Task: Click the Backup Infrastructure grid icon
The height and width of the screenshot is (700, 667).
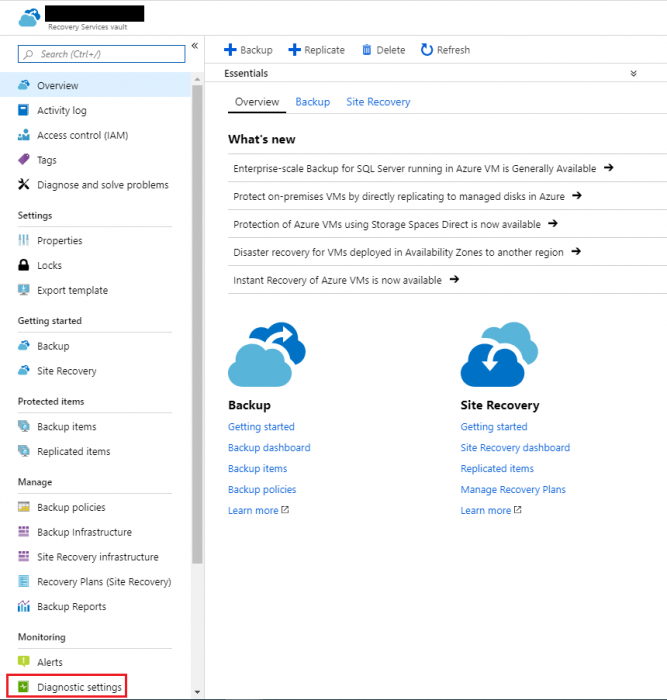Action: pyautogui.click(x=24, y=532)
